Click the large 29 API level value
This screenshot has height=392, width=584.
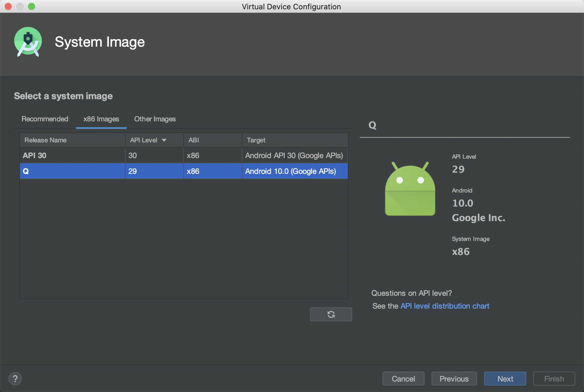pyautogui.click(x=458, y=169)
